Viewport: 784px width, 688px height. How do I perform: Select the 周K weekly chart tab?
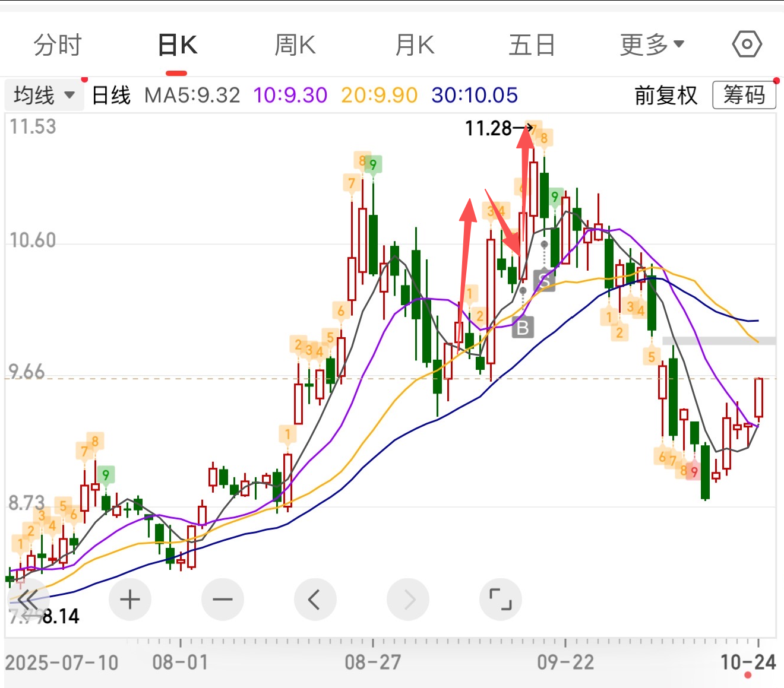[295, 45]
